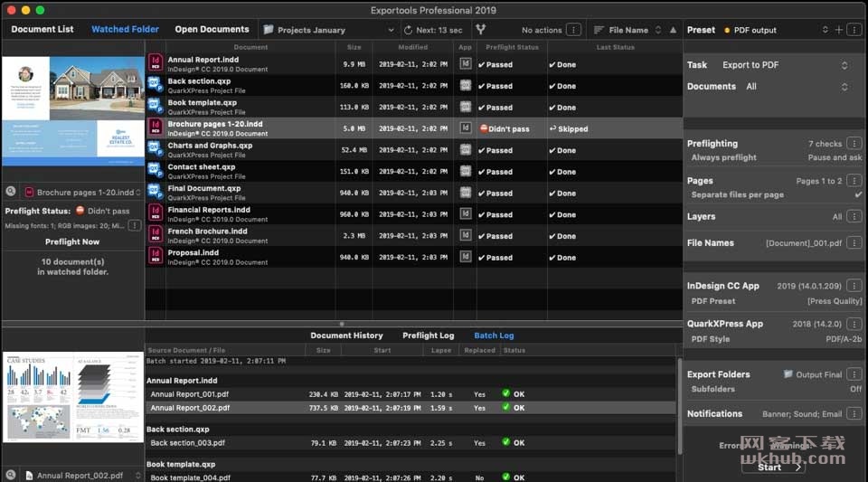Switch to the Batch Log tab
This screenshot has width=868, height=482.
pos(494,336)
